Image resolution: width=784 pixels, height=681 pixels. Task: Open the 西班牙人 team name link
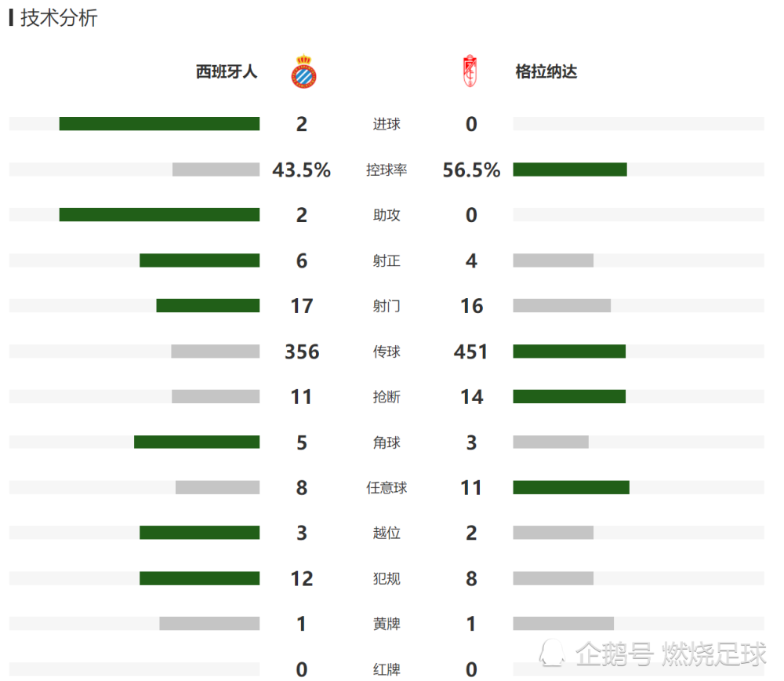click(x=227, y=72)
